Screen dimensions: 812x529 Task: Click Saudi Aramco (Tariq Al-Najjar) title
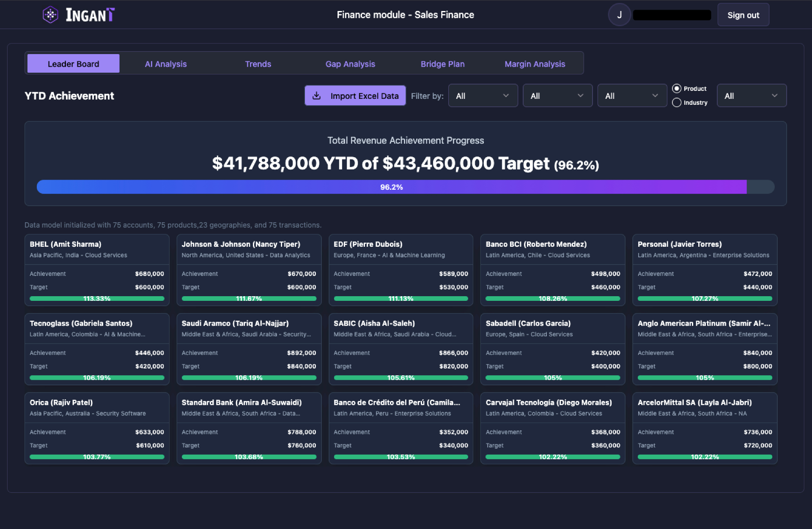[235, 323]
